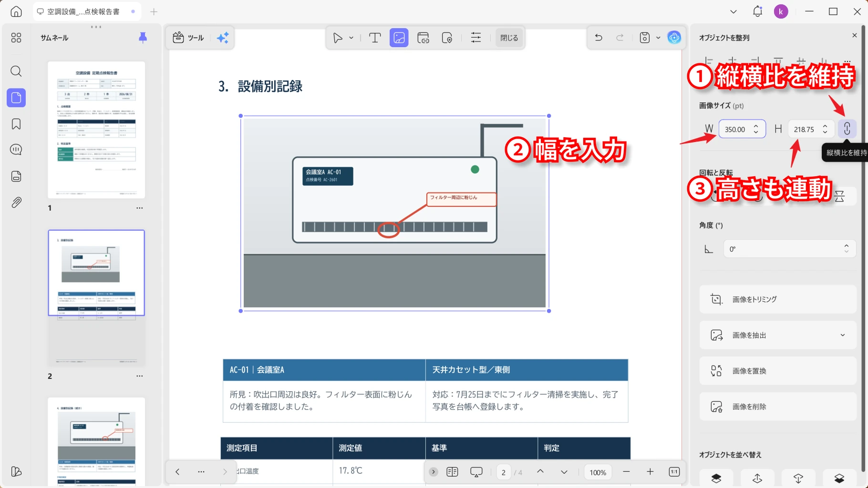The image size is (868, 488).
Task: Click 画像を置換 to replace the image
Action: pyautogui.click(x=778, y=371)
